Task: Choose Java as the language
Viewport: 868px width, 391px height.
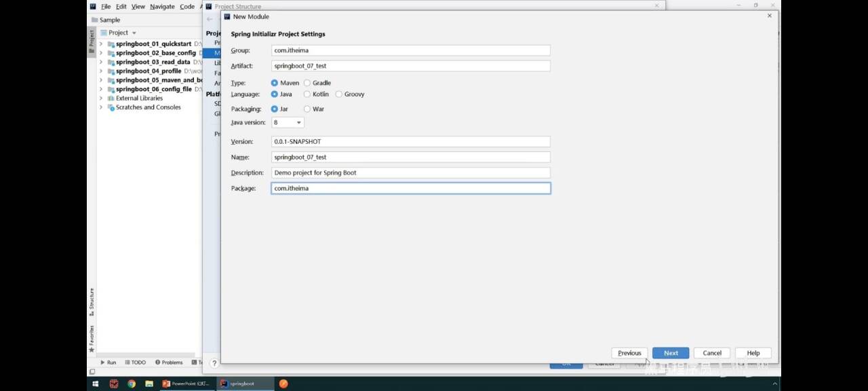Action: coord(275,94)
